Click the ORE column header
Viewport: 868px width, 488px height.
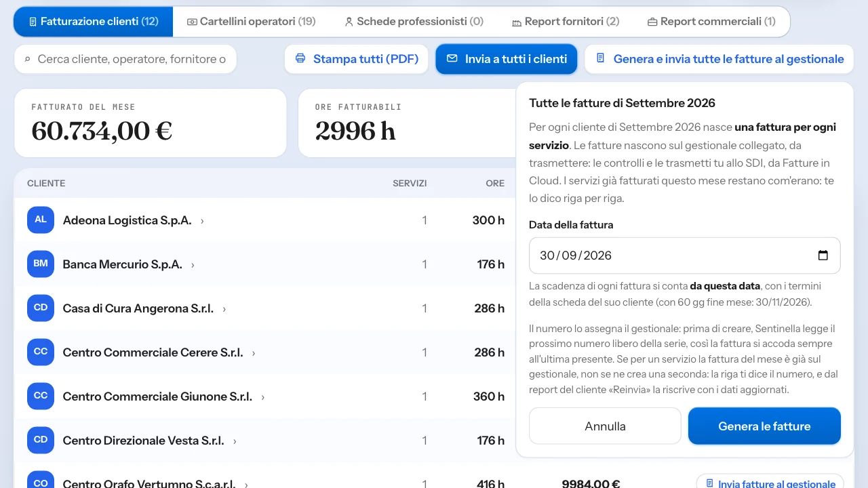coord(495,184)
